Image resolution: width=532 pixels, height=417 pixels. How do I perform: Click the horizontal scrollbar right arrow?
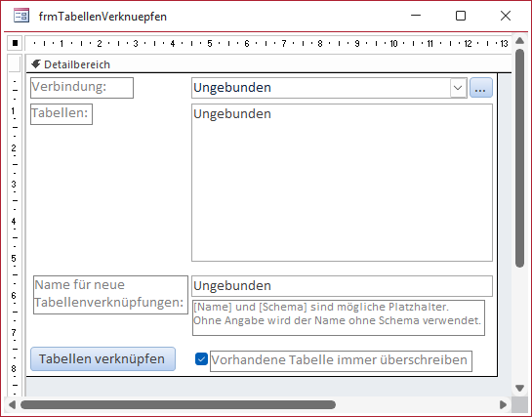pos(503,404)
